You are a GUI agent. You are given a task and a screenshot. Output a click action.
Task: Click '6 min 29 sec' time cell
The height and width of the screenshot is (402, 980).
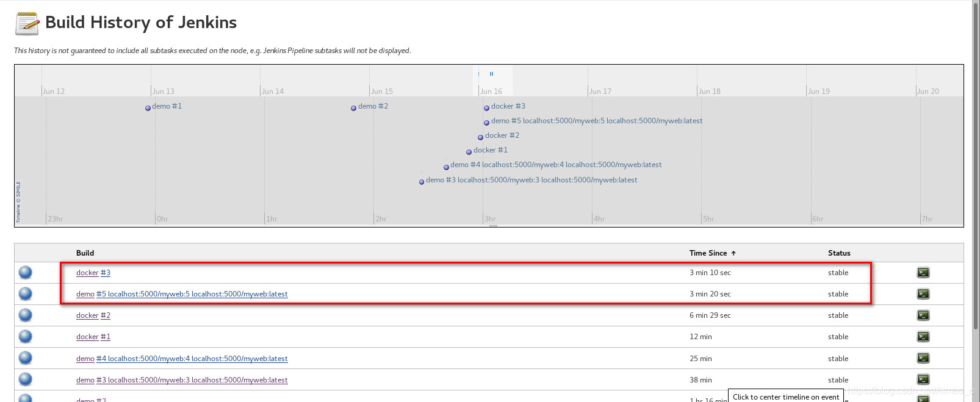click(x=710, y=315)
